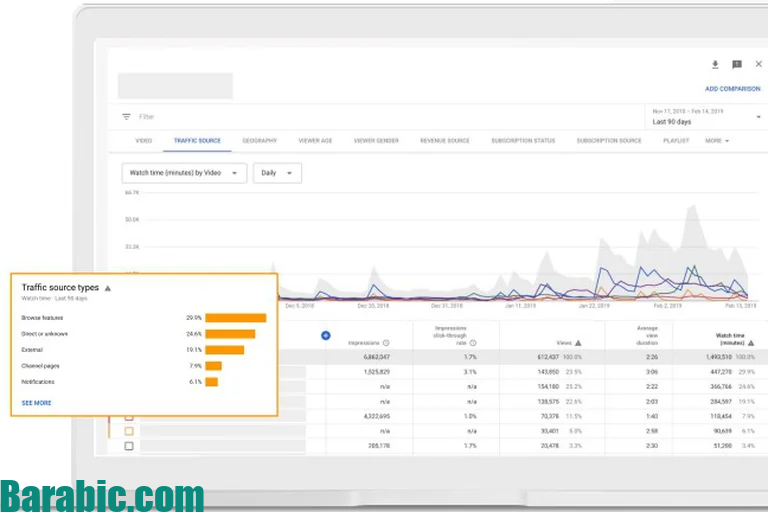Screen dimensions: 768x512
Task: Toggle checkbox in the 205,178 impressions row
Action: pyautogui.click(x=129, y=446)
